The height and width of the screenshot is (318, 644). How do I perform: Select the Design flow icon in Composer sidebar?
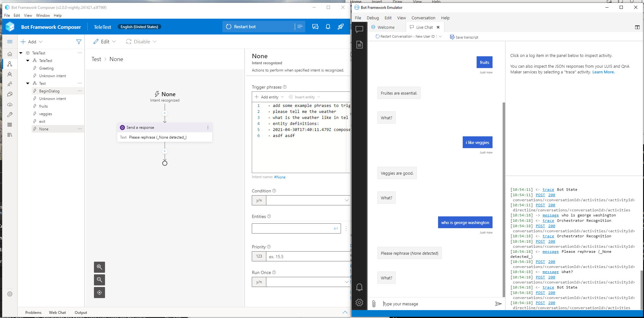point(10,64)
